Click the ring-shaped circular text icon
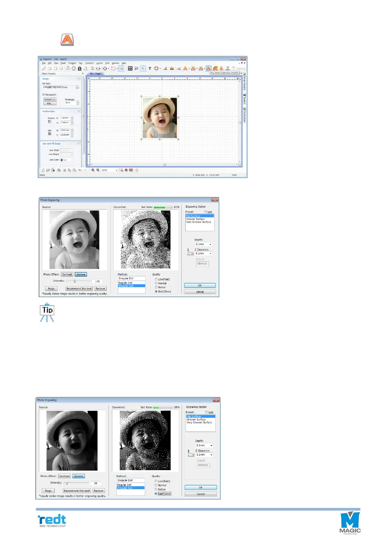392x554 pixels. coord(156,68)
